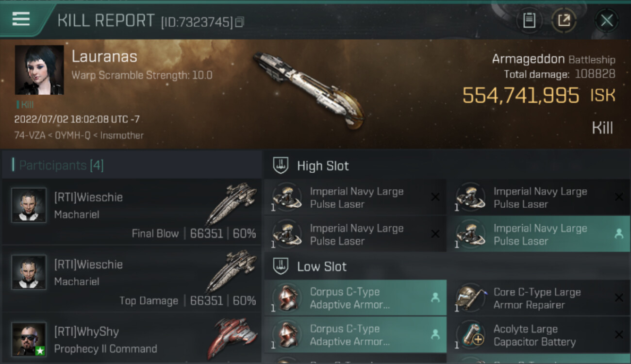
Task: View Lauranas pilot portrait
Action: (x=39, y=70)
